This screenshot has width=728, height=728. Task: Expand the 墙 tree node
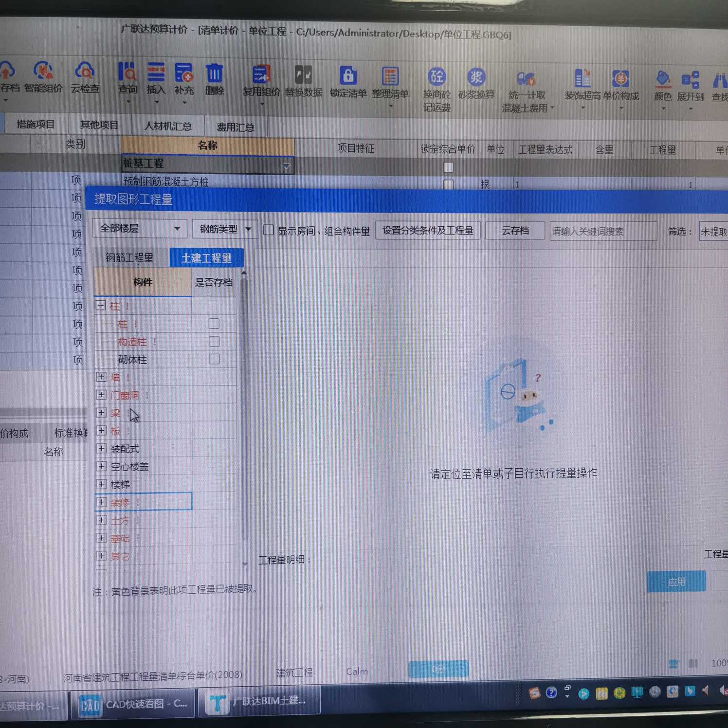(101, 377)
